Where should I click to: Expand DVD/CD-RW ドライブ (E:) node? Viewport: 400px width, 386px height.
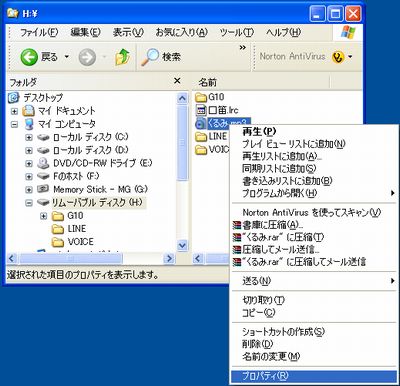coord(29,163)
